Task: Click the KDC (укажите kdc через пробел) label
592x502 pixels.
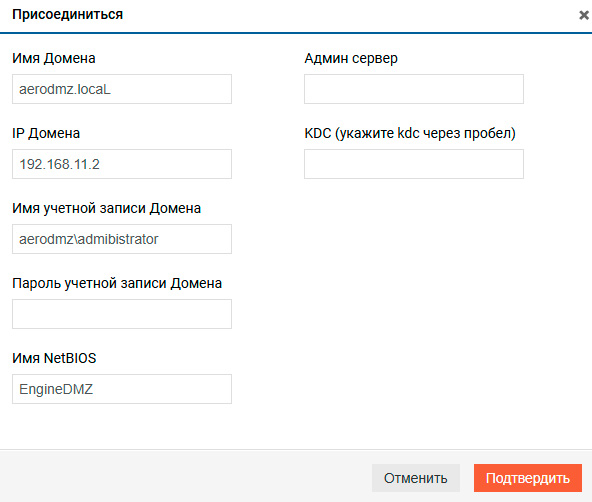Action: coord(410,133)
